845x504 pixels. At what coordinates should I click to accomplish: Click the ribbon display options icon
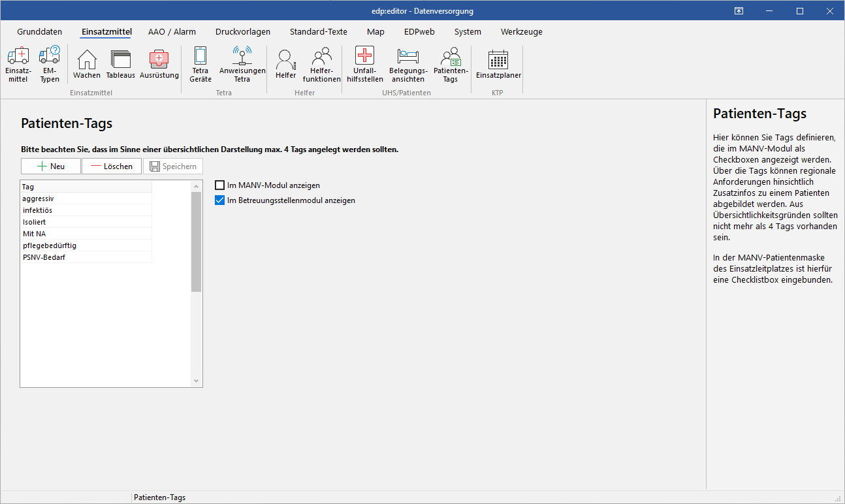[x=739, y=11]
